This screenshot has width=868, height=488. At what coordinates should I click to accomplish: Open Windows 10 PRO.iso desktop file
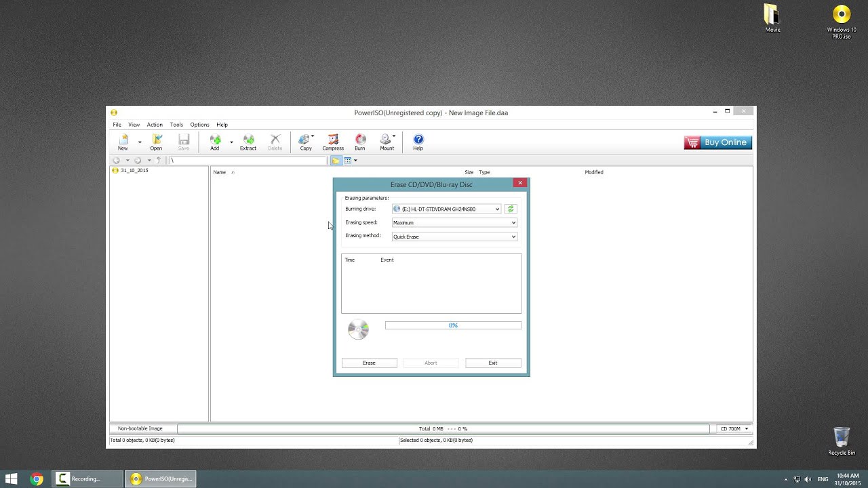[842, 22]
